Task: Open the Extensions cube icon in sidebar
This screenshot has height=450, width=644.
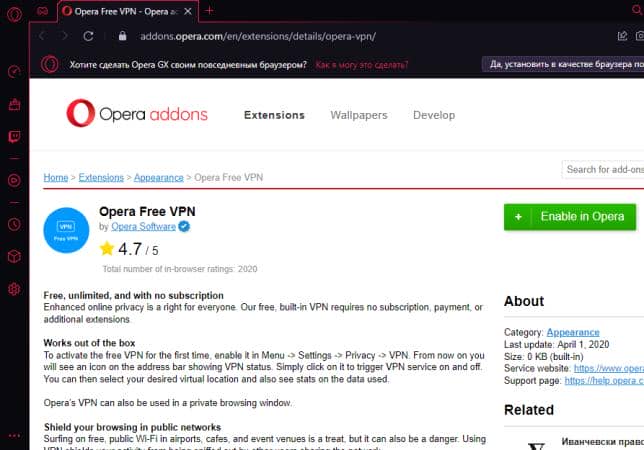Action: pos(14,256)
